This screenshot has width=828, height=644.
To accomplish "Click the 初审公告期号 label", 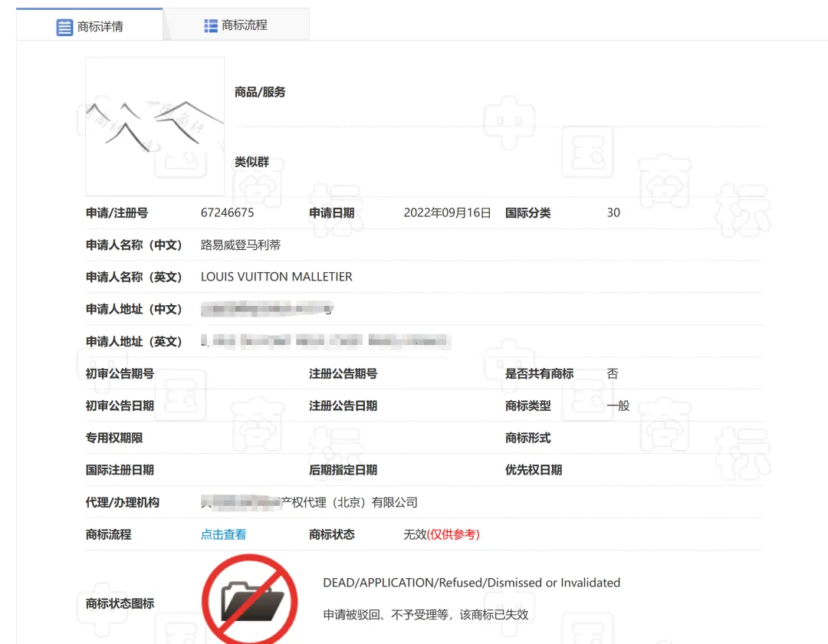I will (x=120, y=373).
